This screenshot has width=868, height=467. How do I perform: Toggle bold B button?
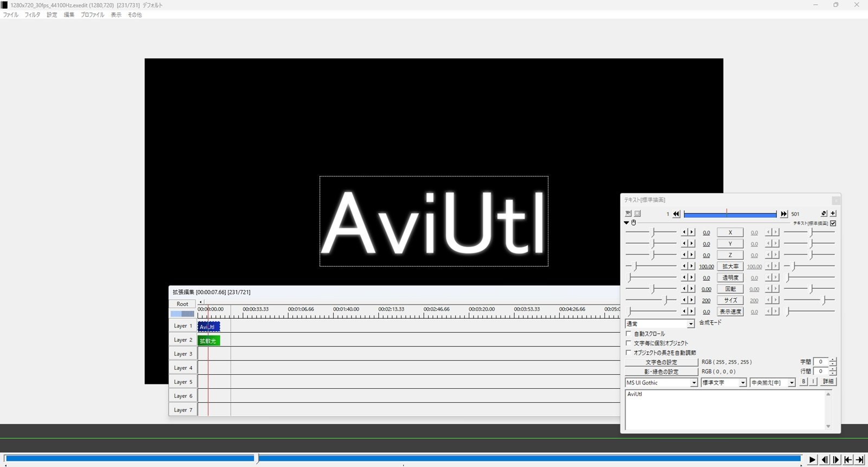pos(804,382)
